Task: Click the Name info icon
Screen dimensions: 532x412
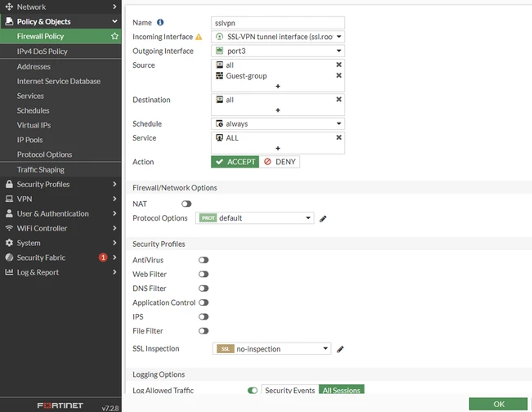Action: [x=160, y=22]
